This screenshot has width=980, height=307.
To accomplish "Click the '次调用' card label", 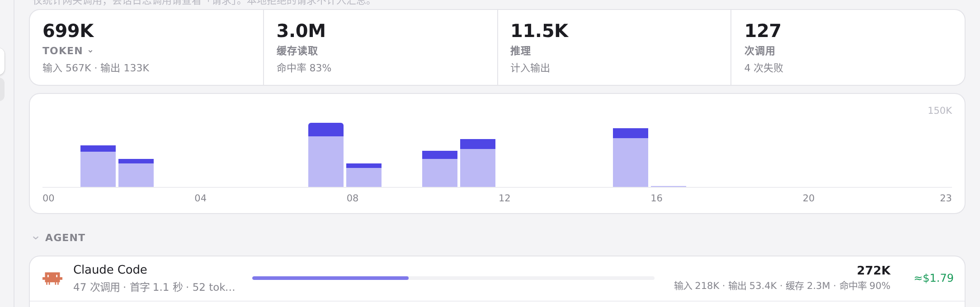I will (759, 51).
